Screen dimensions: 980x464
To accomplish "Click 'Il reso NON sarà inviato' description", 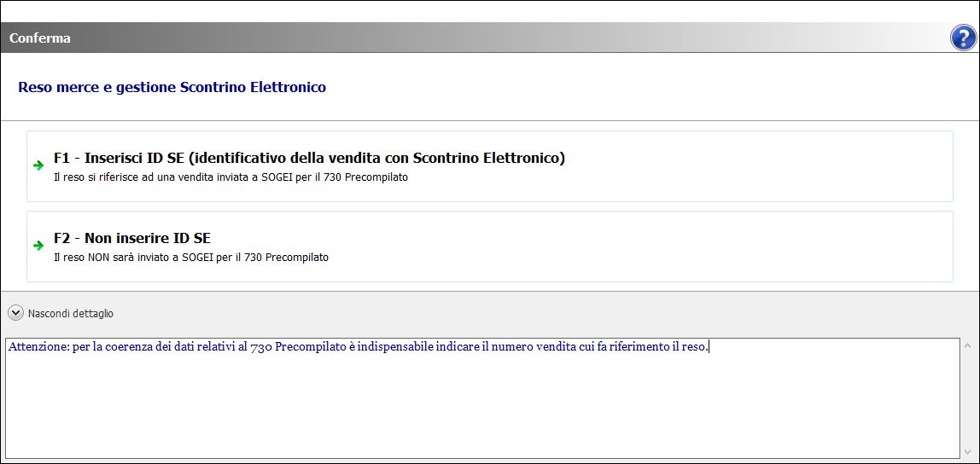I will point(191,257).
